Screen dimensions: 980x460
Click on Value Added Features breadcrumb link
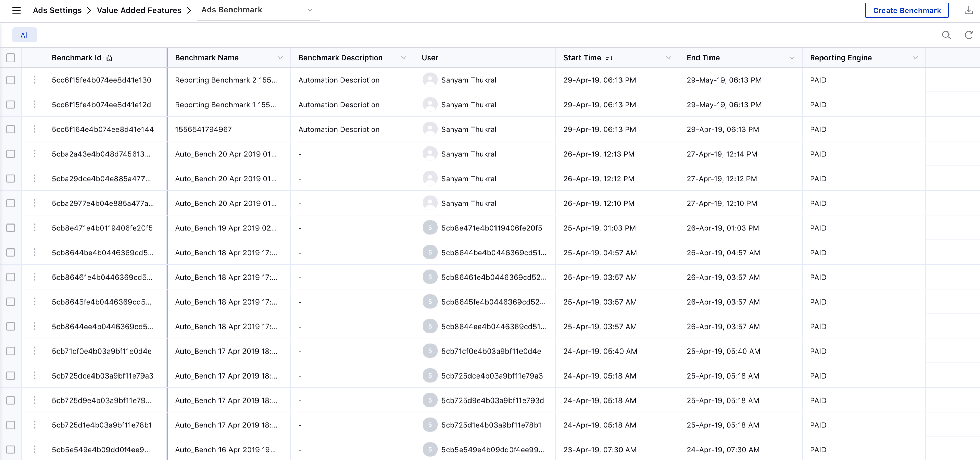tap(139, 9)
